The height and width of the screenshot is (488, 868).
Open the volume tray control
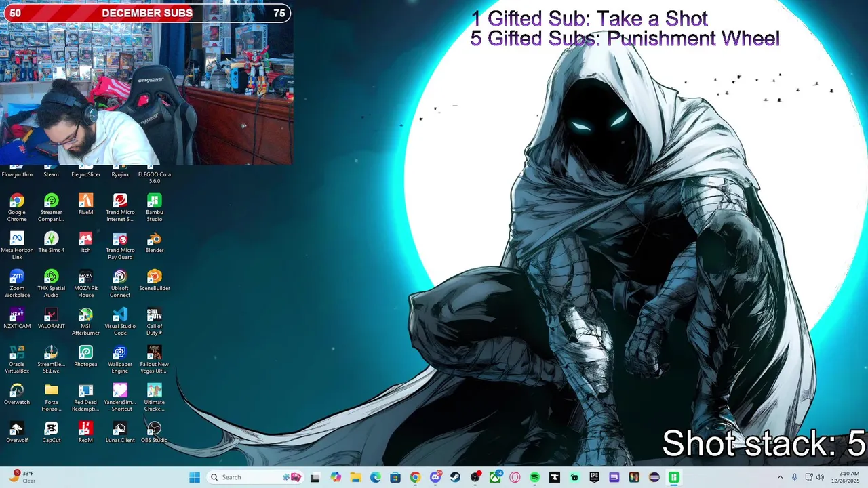pyautogui.click(x=820, y=477)
